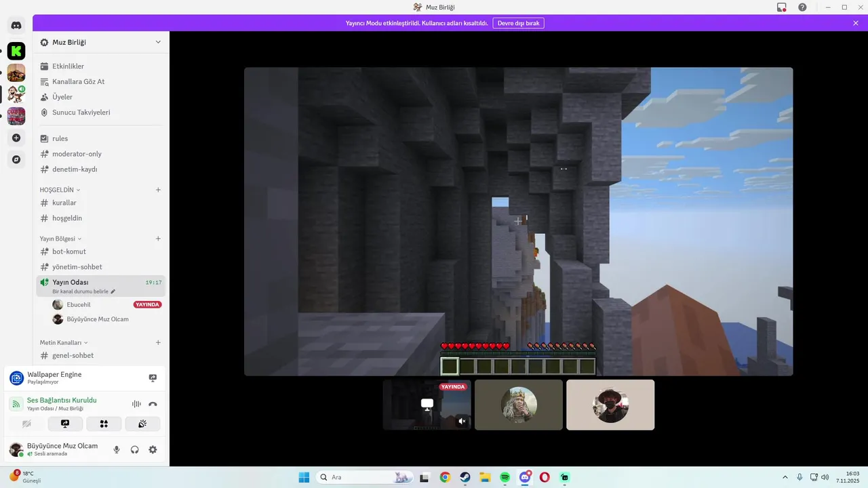The width and height of the screenshot is (868, 488).
Task: Click the 'Devre dışı bırak' button
Action: coord(519,23)
